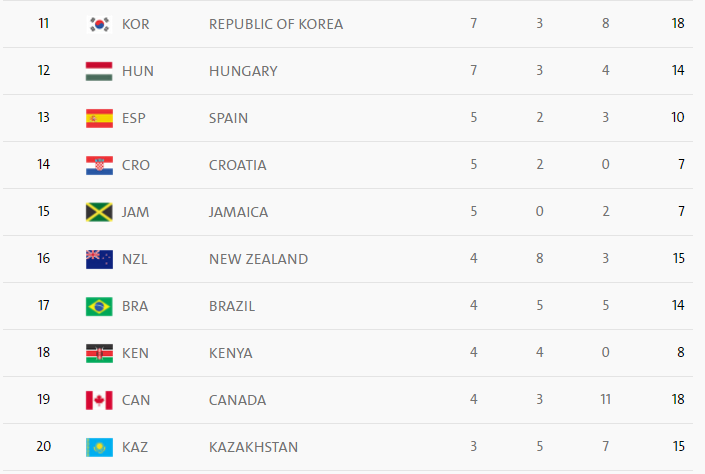Open the HUNGARY country name link

tap(243, 71)
